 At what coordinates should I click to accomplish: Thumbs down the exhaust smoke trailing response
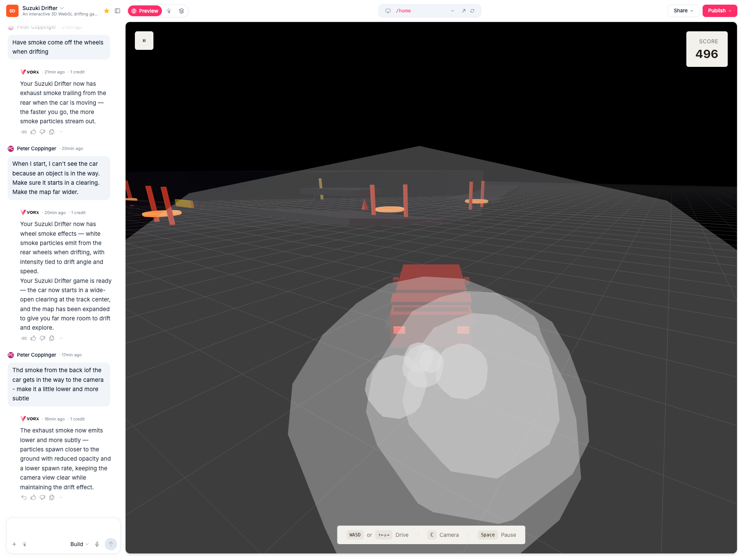[43, 132]
